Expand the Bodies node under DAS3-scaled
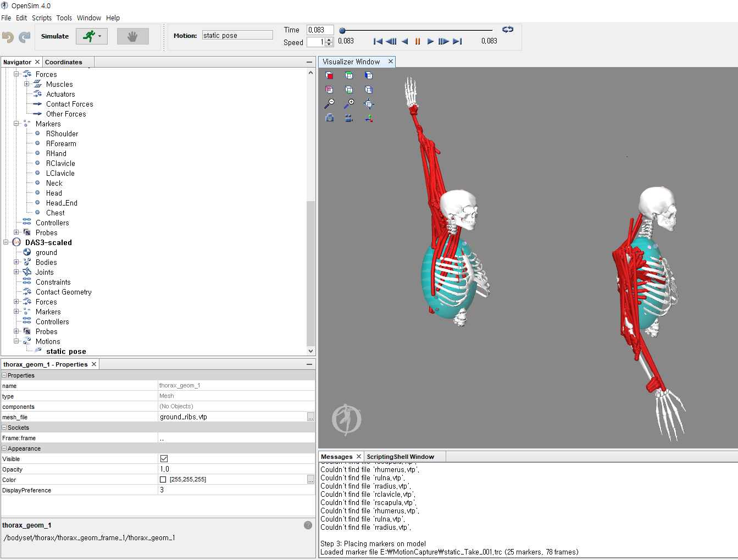The image size is (738, 560). coord(16,262)
